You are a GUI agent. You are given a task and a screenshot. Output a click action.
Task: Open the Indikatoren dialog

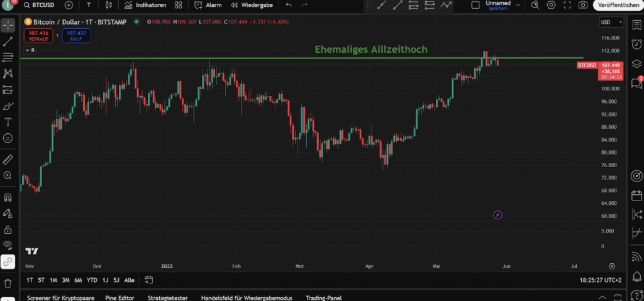coord(145,5)
